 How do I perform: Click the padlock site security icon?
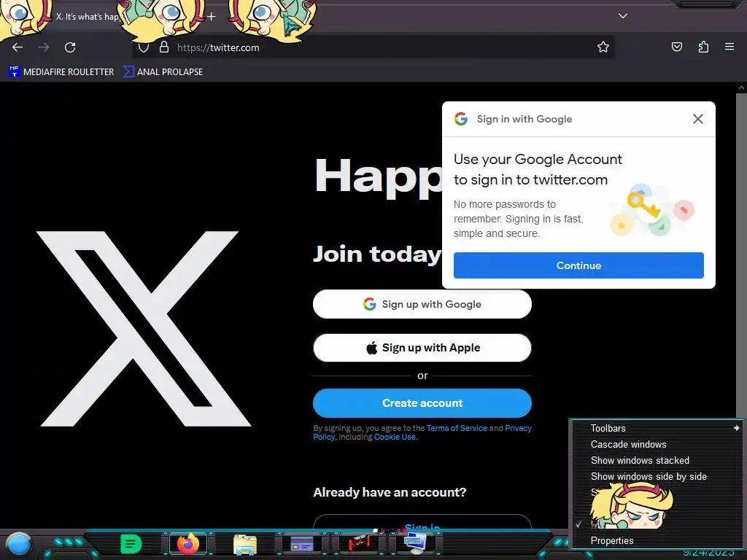point(164,47)
